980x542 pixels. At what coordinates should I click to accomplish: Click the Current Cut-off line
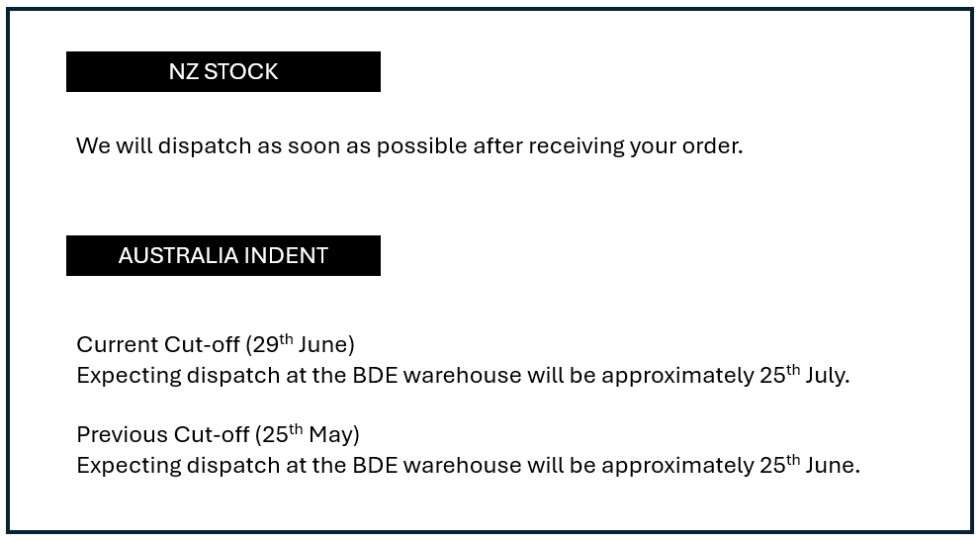216,344
